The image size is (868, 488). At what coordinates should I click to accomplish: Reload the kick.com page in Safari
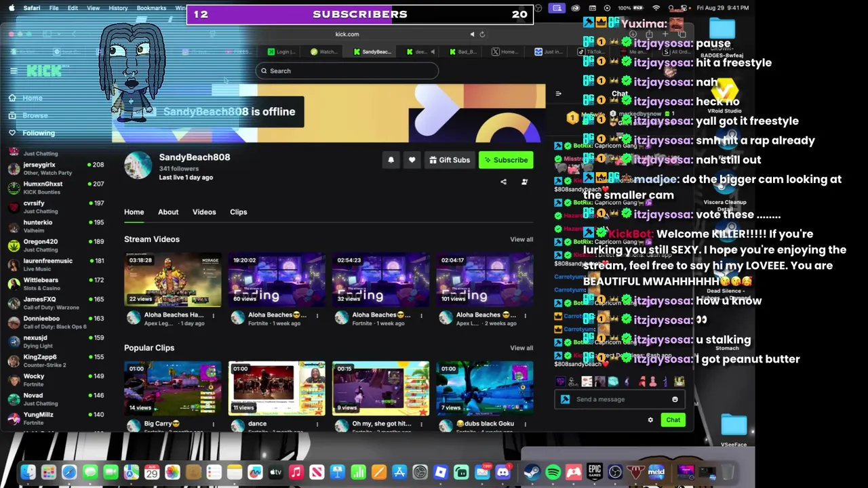[x=482, y=34]
